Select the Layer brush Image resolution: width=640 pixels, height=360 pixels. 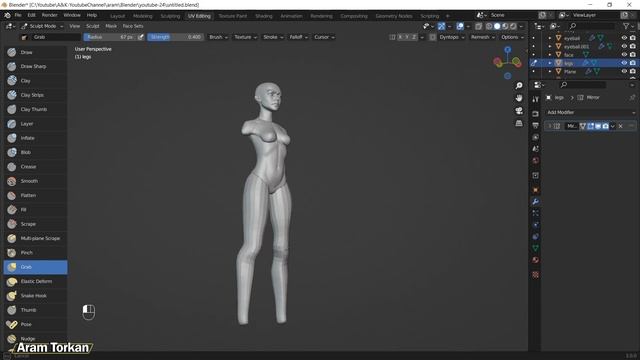click(x=35, y=124)
